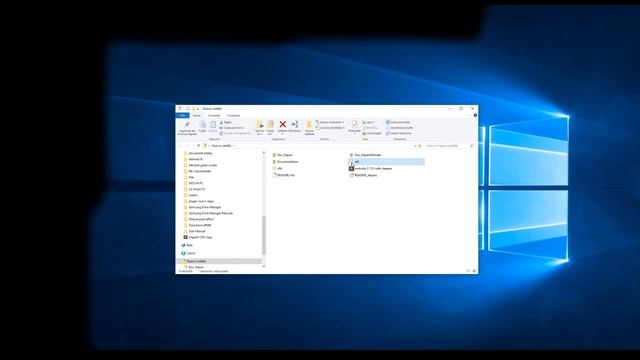Screen dimensions: 640x360
Task: Open the blue File tab
Action: [182, 116]
